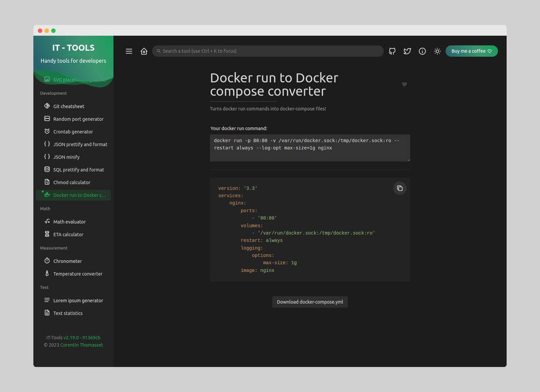Screen dimensions: 540x392
Task: Collapse the Development section header
Action: (x=53, y=93)
